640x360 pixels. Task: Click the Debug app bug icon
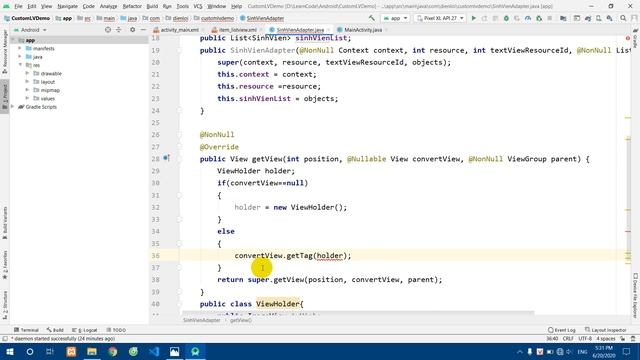click(x=506, y=18)
